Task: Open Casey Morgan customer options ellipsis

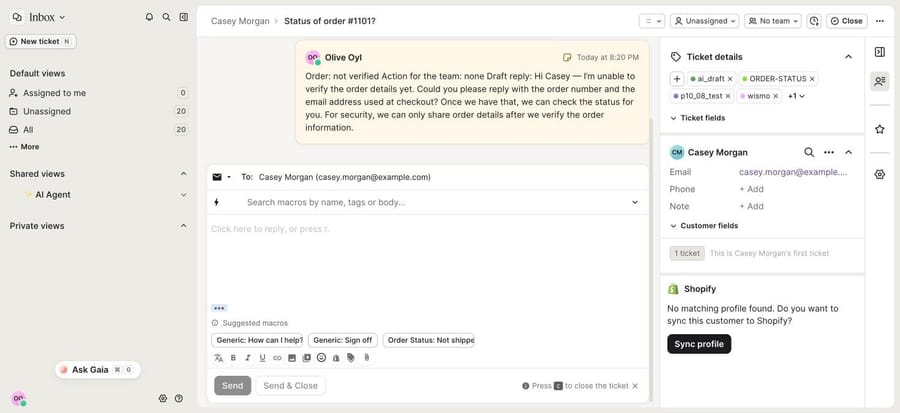Action: pyautogui.click(x=829, y=152)
